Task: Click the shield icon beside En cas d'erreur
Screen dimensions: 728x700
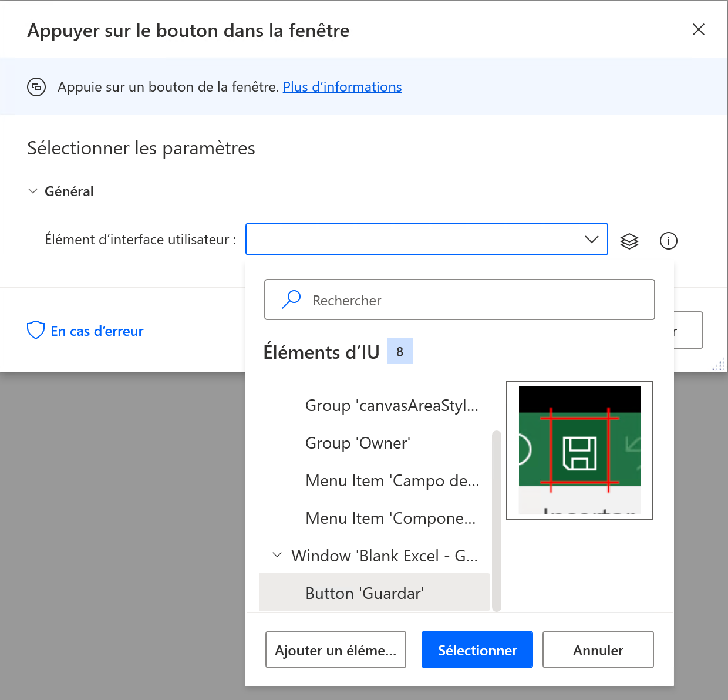Action: pos(36,330)
